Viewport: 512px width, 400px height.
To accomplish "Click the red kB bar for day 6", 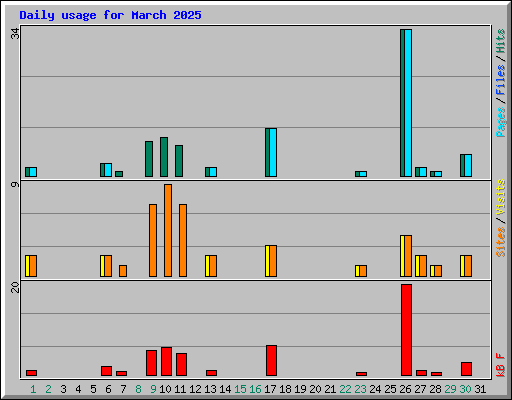I will pyautogui.click(x=106, y=371).
